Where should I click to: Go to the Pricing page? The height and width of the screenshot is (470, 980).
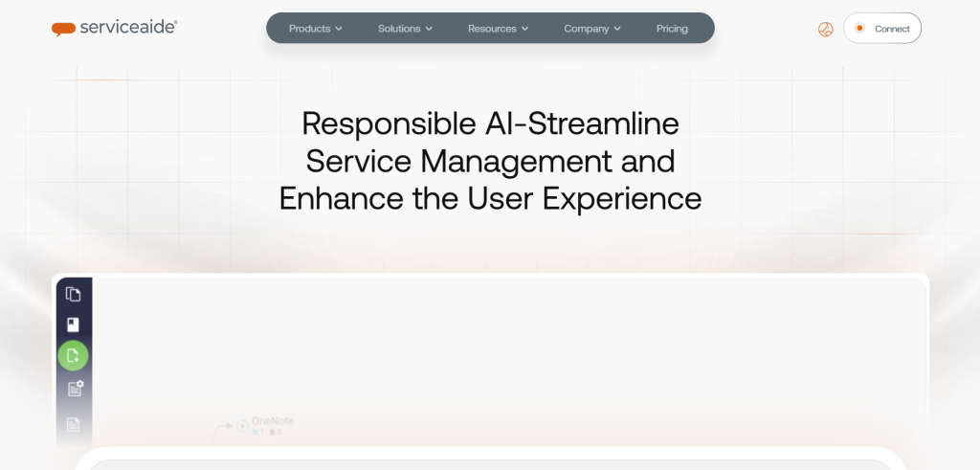click(x=672, y=29)
